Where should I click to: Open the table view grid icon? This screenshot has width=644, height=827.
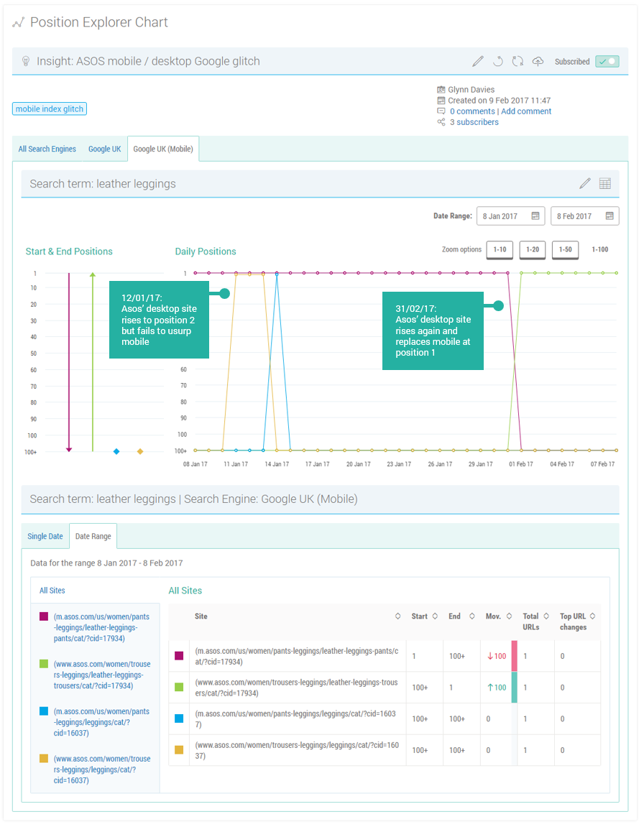pyautogui.click(x=605, y=184)
